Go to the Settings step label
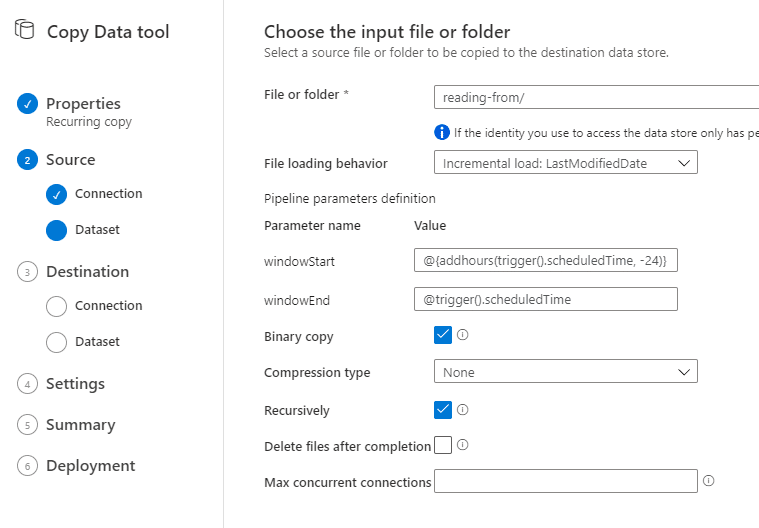Viewport: 759px width, 528px height. point(76,384)
